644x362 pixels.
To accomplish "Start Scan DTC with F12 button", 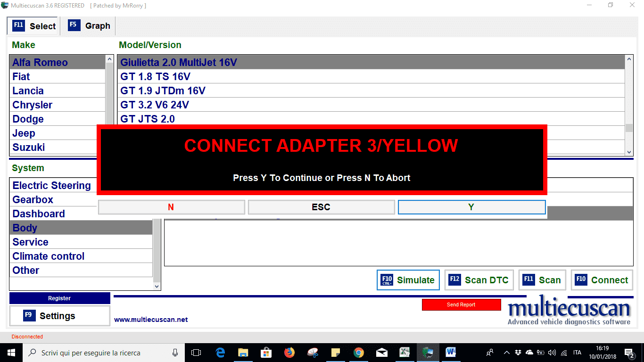I will (x=479, y=280).
